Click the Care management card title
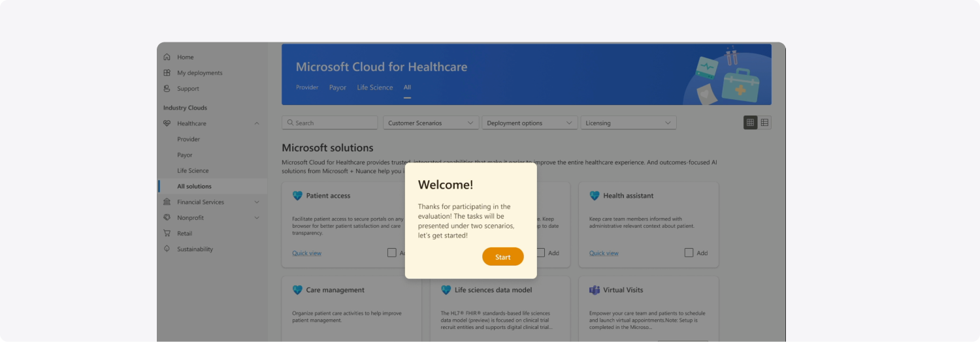 [335, 290]
